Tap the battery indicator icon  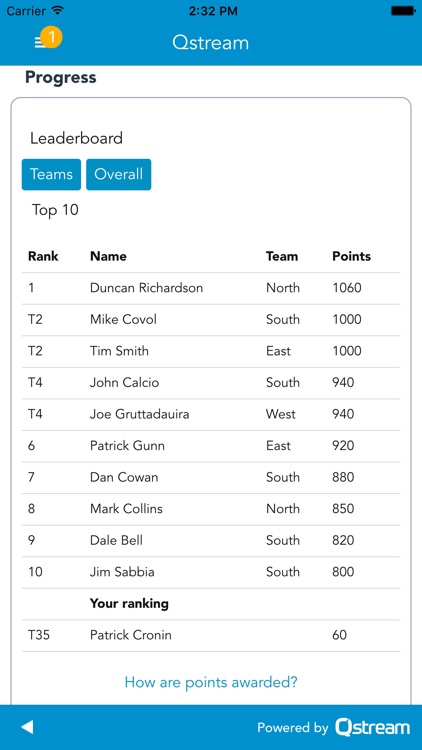pos(403,11)
